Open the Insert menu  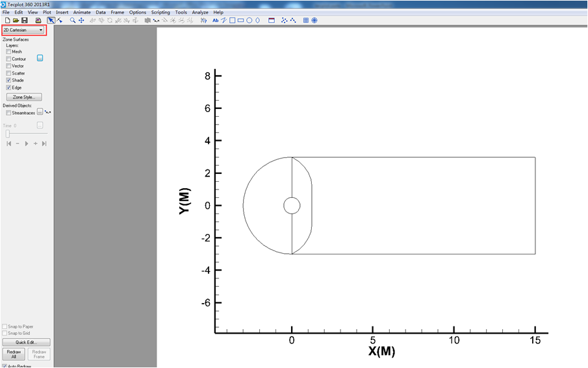pos(62,12)
